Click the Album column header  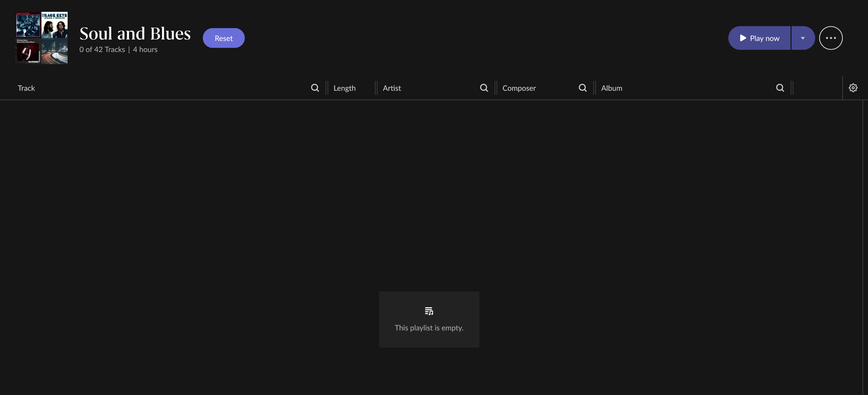(x=612, y=88)
